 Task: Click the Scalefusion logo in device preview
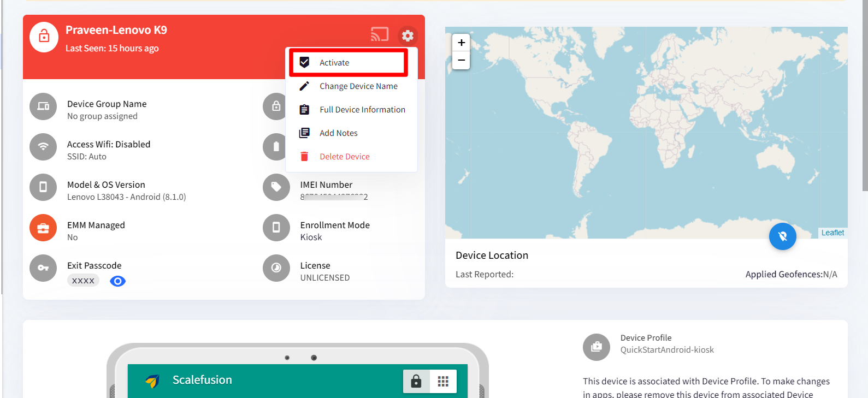coord(152,381)
